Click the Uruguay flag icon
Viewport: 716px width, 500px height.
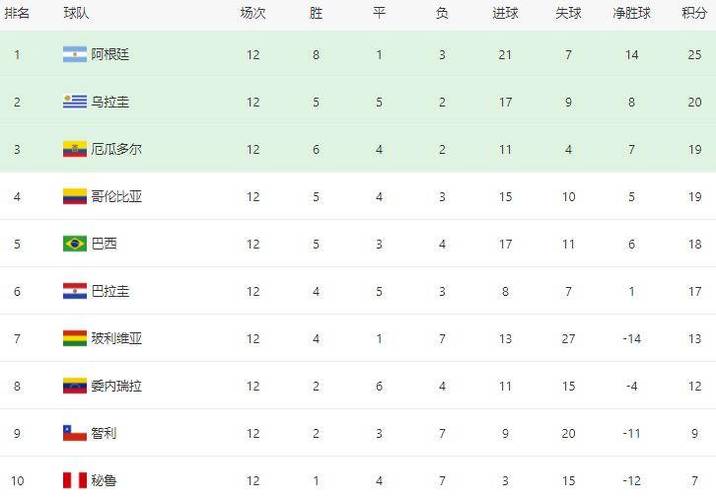pyautogui.click(x=75, y=101)
